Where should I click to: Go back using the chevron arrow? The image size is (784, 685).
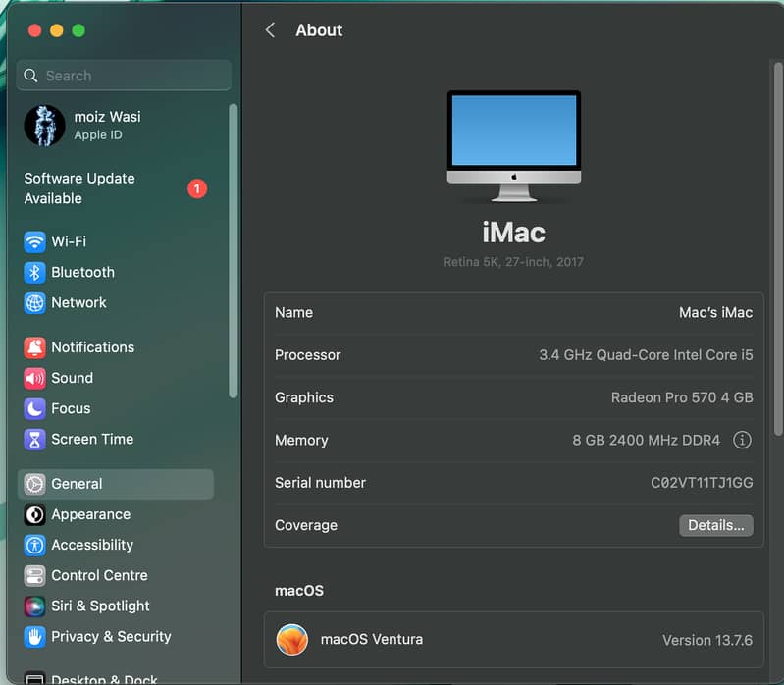click(270, 30)
